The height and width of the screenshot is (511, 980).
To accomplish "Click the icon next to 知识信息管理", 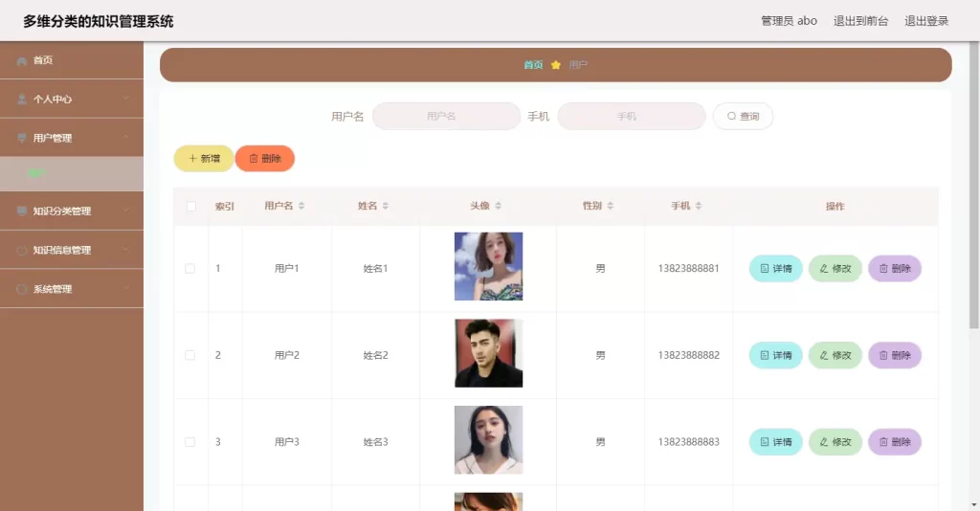I will pos(22,250).
